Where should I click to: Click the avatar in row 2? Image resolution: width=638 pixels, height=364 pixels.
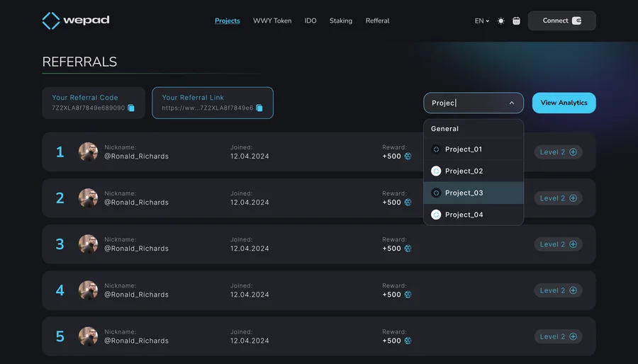pyautogui.click(x=88, y=198)
